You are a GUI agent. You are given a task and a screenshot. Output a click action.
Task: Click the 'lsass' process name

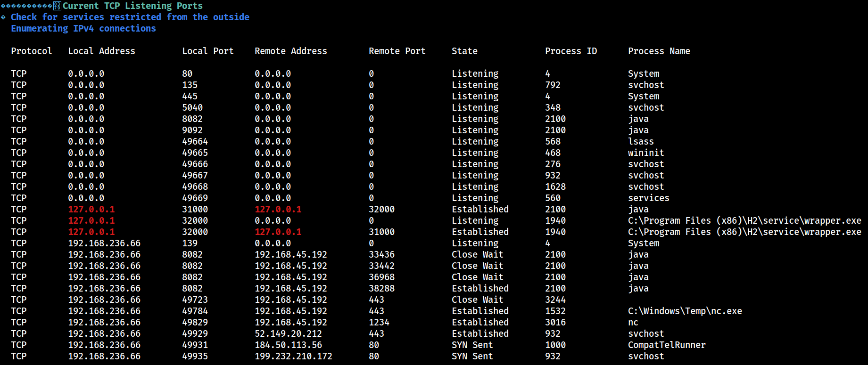pos(641,141)
